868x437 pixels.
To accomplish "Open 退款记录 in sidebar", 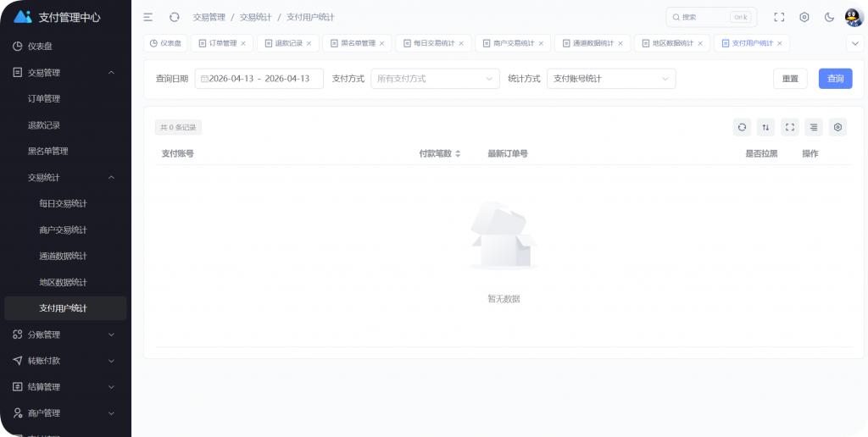I will click(65, 125).
